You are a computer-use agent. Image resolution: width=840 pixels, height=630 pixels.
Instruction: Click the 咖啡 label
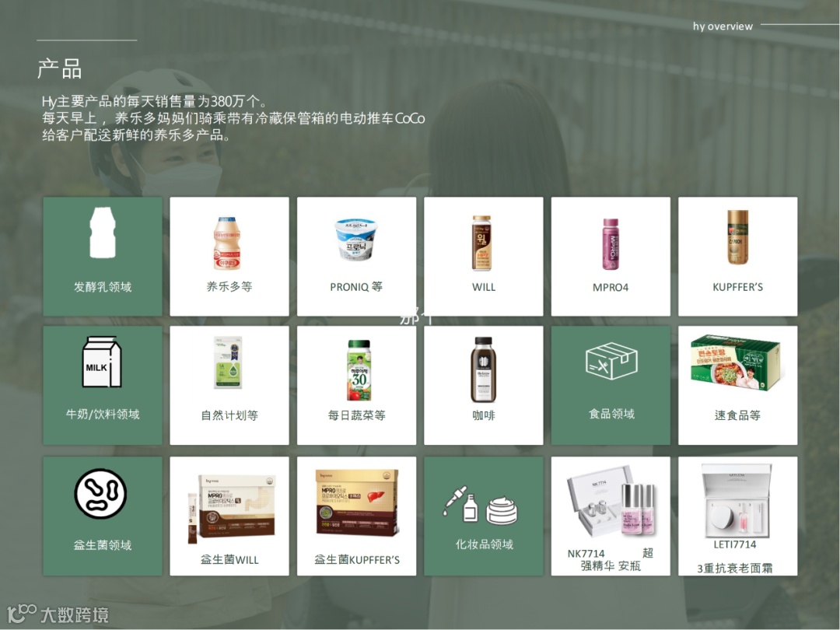click(483, 415)
